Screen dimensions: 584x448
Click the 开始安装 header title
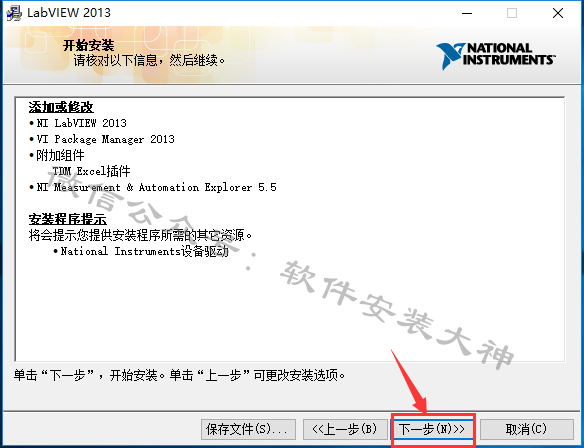(88, 45)
